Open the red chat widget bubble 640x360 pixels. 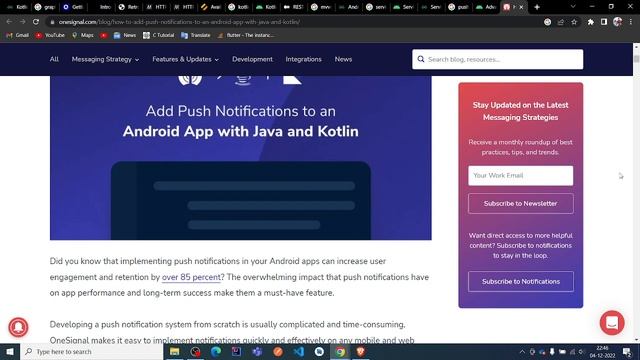tap(612, 323)
